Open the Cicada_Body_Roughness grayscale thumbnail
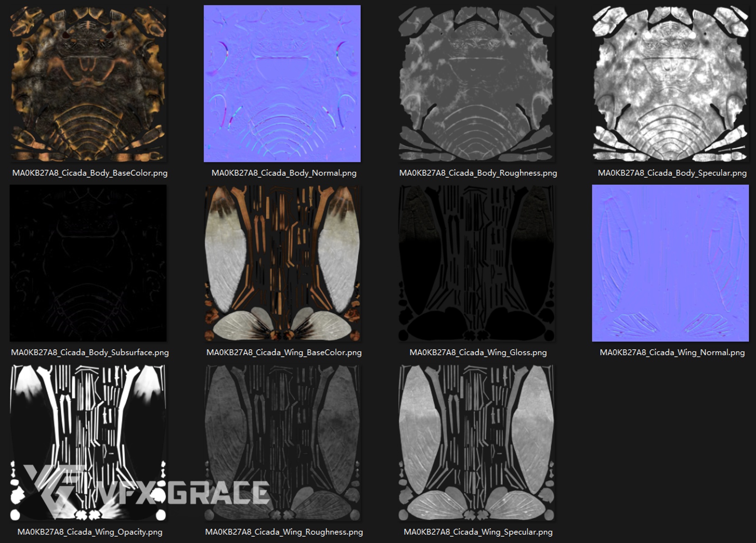The image size is (756, 543). tap(477, 84)
